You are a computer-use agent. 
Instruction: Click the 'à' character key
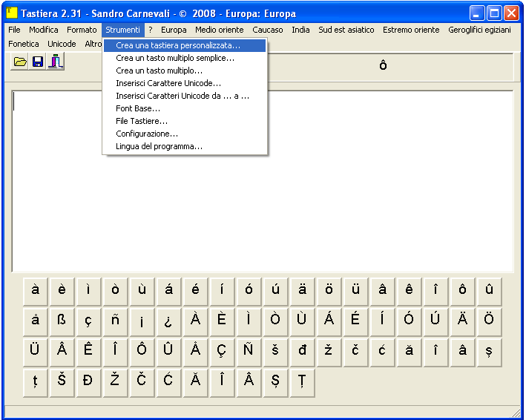pyautogui.click(x=35, y=290)
